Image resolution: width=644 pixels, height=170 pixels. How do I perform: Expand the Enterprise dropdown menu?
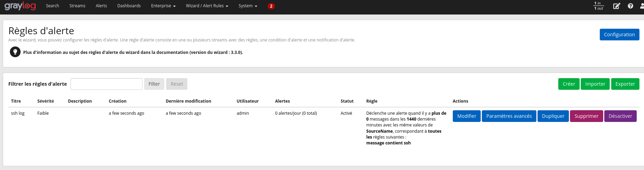pos(163,6)
